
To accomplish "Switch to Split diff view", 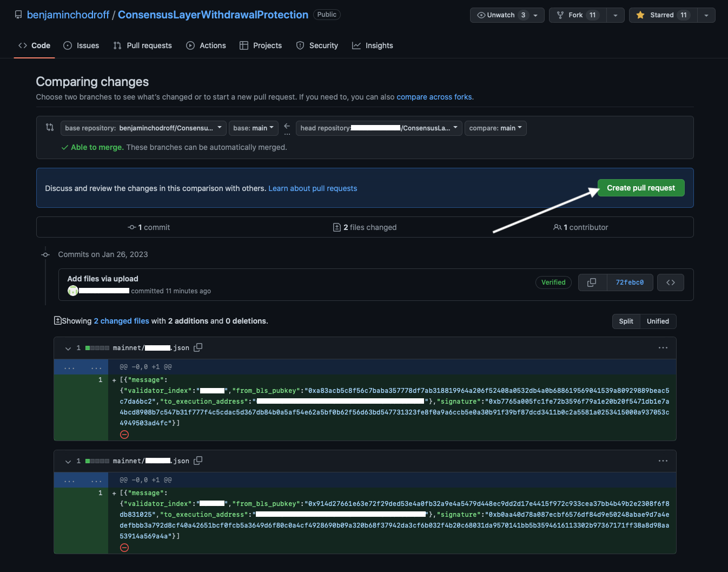I will 626,321.
